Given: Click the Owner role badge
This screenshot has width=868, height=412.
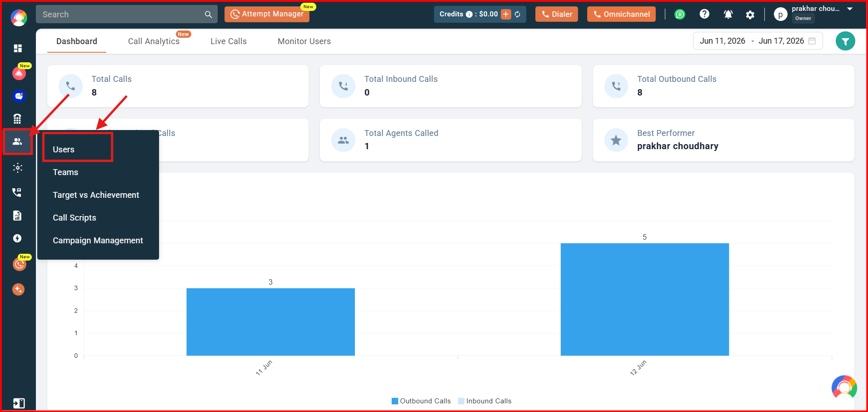Looking at the screenshot, I should click(x=803, y=19).
